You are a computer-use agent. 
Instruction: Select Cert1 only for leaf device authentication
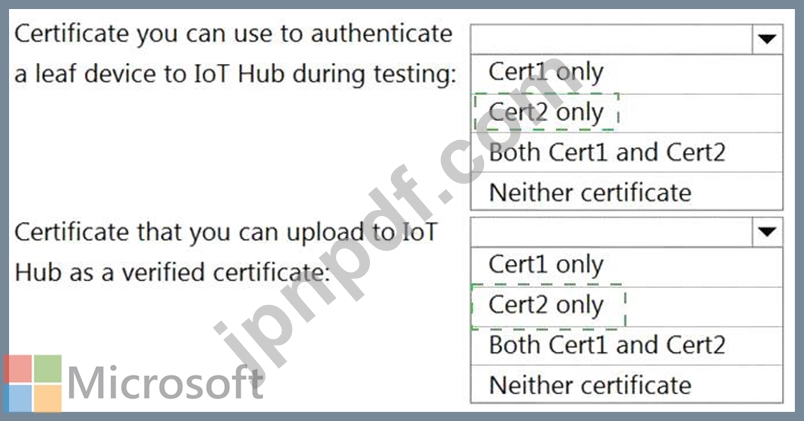coord(627,73)
